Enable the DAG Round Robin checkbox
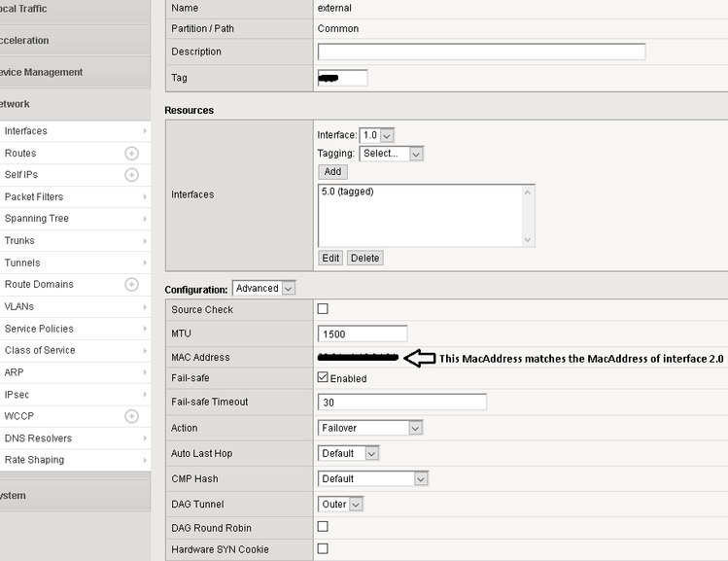 [323, 527]
